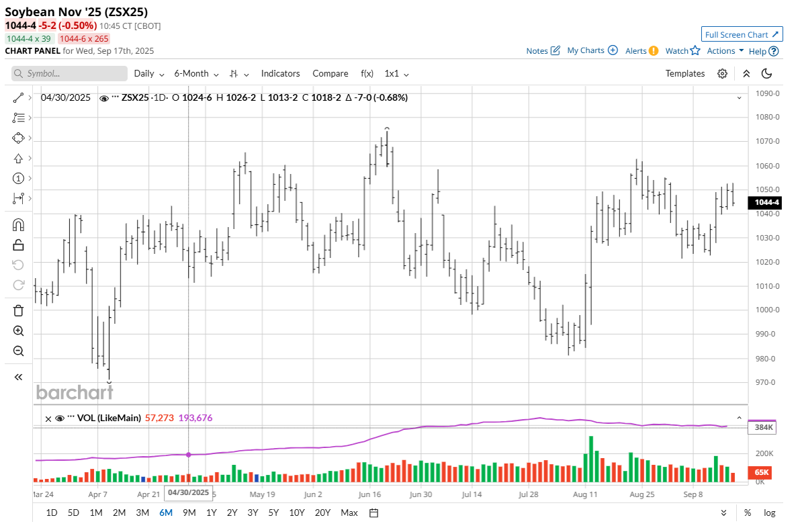Toggle log scale button

769,513
